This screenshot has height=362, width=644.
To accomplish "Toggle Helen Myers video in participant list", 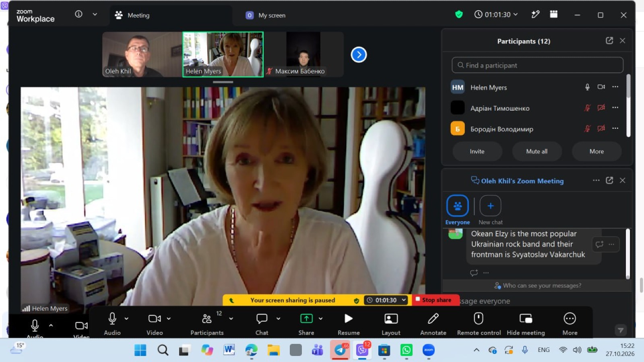I will [x=601, y=87].
